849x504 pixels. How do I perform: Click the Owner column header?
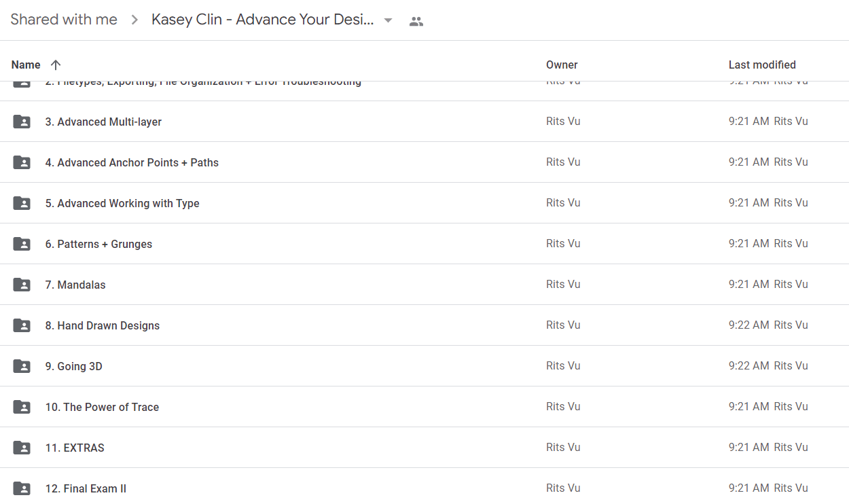click(x=562, y=65)
